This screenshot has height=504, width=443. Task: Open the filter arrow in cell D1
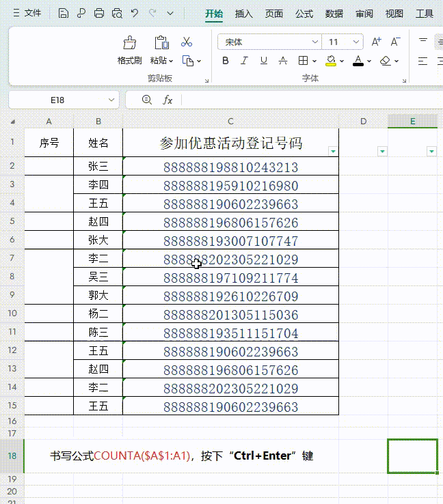click(382, 151)
